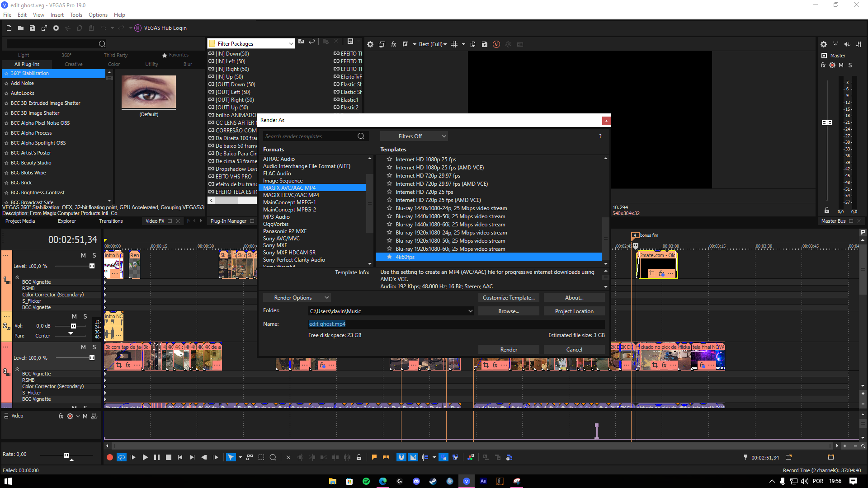Open split-screen view dropdown arrow in preview
The width and height of the screenshot is (868, 488).
(415, 44)
